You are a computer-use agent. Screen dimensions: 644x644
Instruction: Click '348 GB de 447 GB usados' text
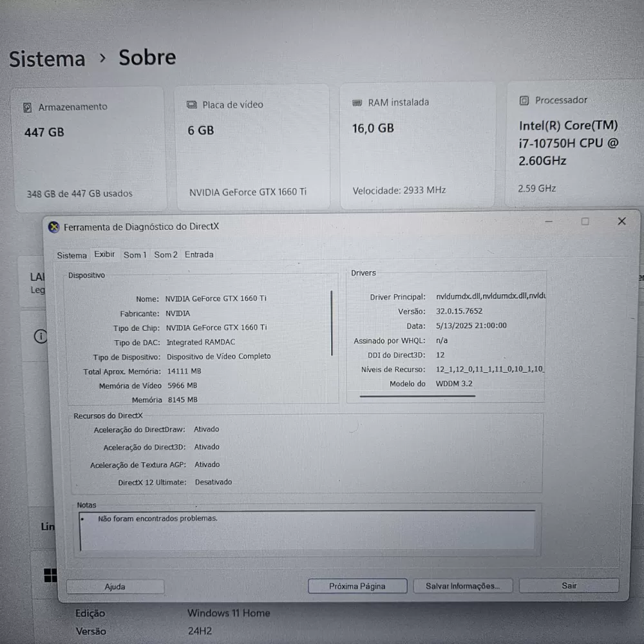pyautogui.click(x=80, y=193)
